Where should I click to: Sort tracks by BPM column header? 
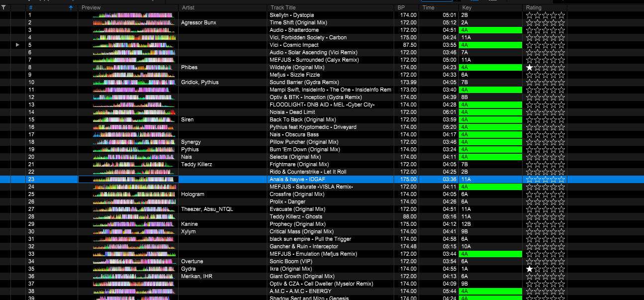point(401,8)
